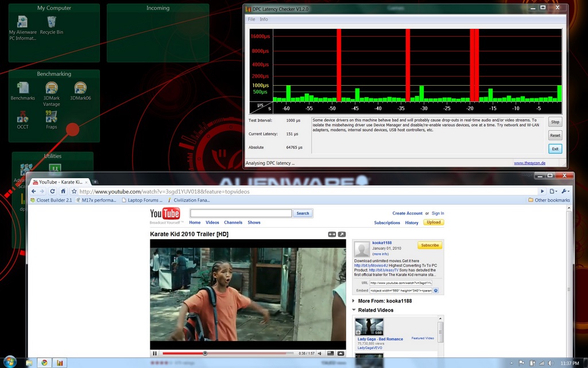Open the Action Center flag in the tray
The height and width of the screenshot is (368, 588).
pyautogui.click(x=521, y=363)
